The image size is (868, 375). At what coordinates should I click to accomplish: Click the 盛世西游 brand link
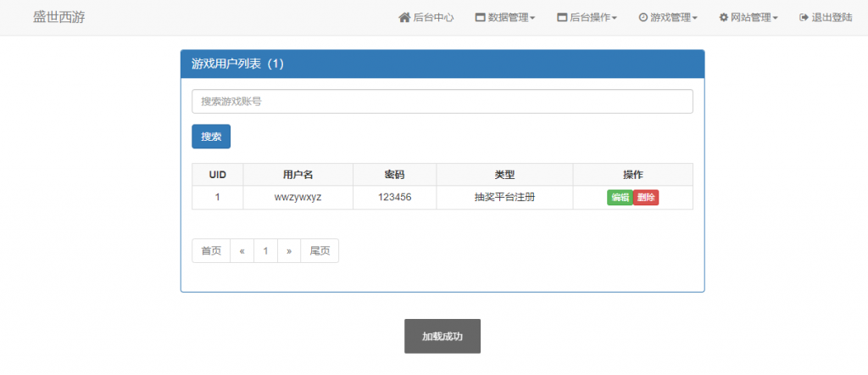coord(59,17)
